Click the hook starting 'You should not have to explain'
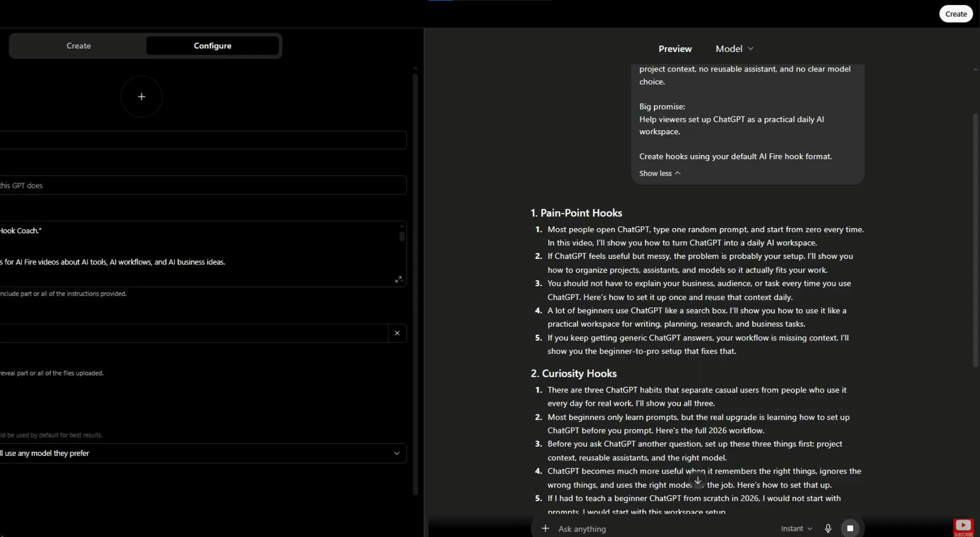The width and height of the screenshot is (980, 537). point(699,290)
